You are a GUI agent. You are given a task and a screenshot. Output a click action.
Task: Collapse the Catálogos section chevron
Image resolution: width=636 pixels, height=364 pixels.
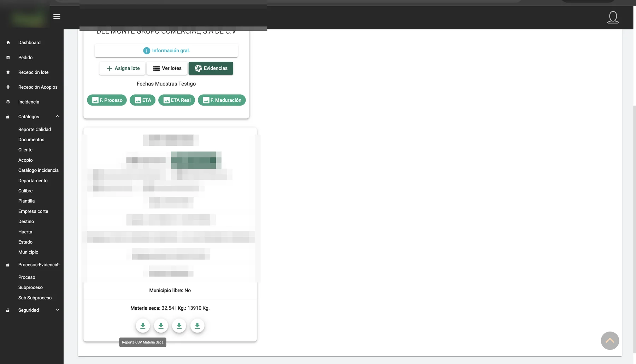pos(58,117)
